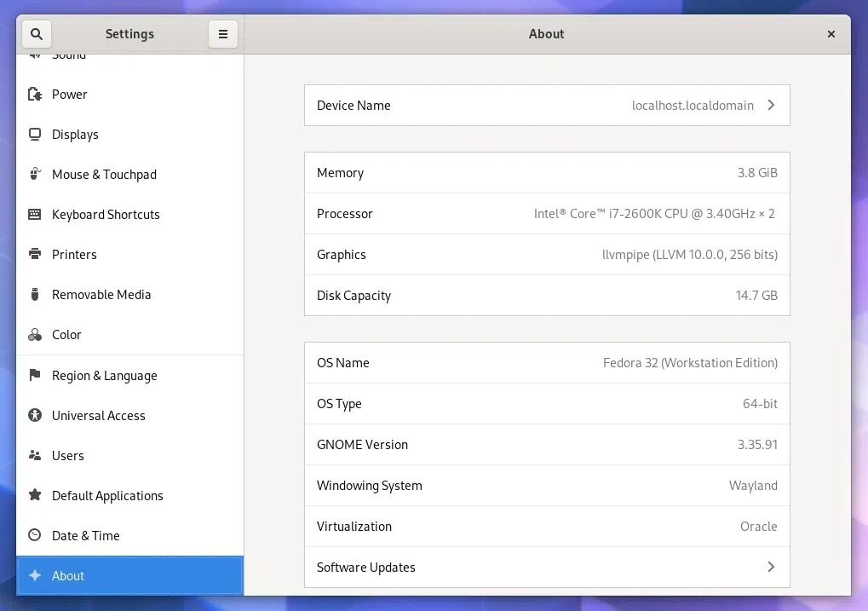Click the Keyboard Shortcuts keyboard icon
Image resolution: width=868 pixels, height=611 pixels.
[x=35, y=215]
